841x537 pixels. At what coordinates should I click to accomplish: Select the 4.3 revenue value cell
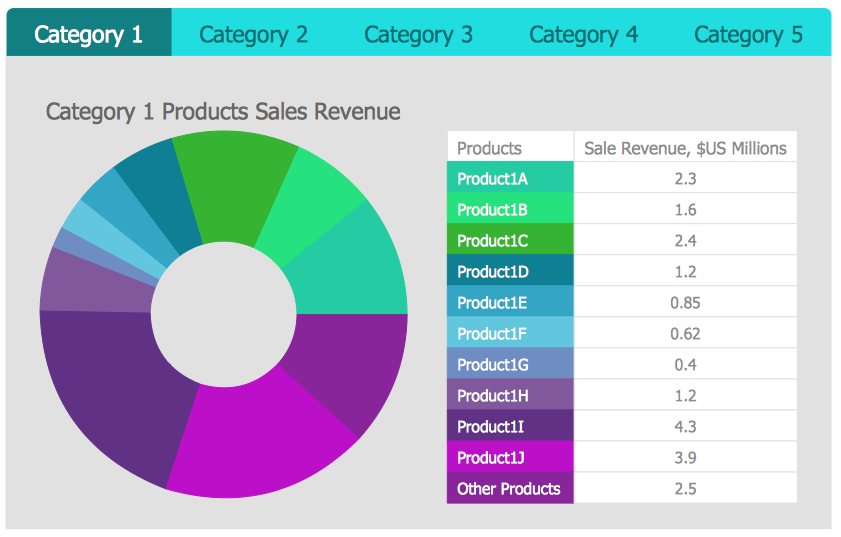pos(685,427)
